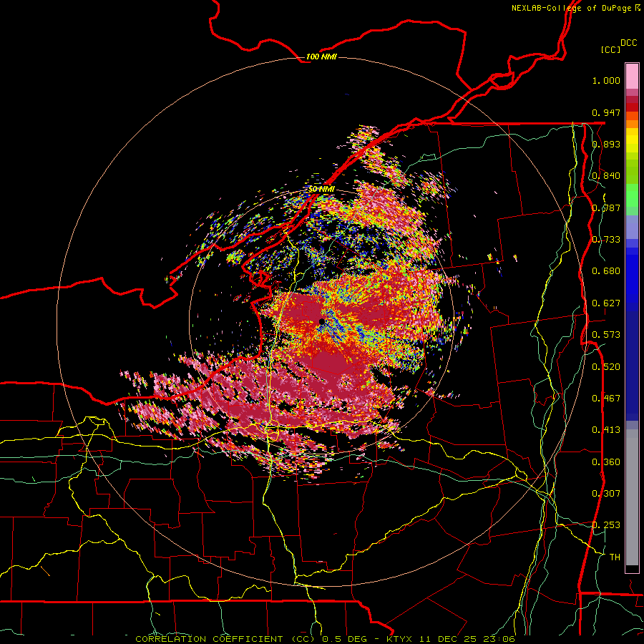The height and width of the screenshot is (644, 644).
Task: Click the 0.413 scale value
Action: pyautogui.click(x=606, y=430)
